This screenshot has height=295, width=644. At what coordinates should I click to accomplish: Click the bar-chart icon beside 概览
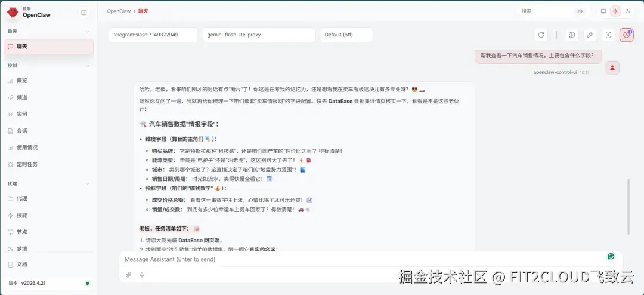tap(11, 81)
